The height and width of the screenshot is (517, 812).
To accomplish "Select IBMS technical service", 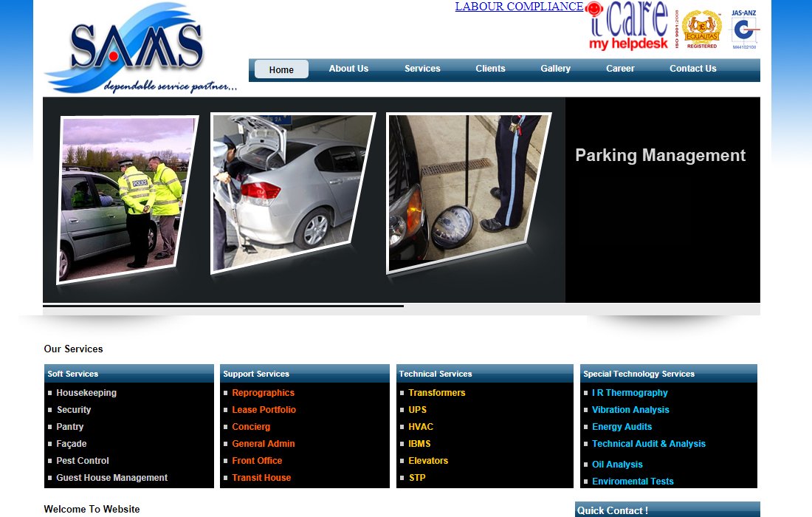I will (x=419, y=444).
